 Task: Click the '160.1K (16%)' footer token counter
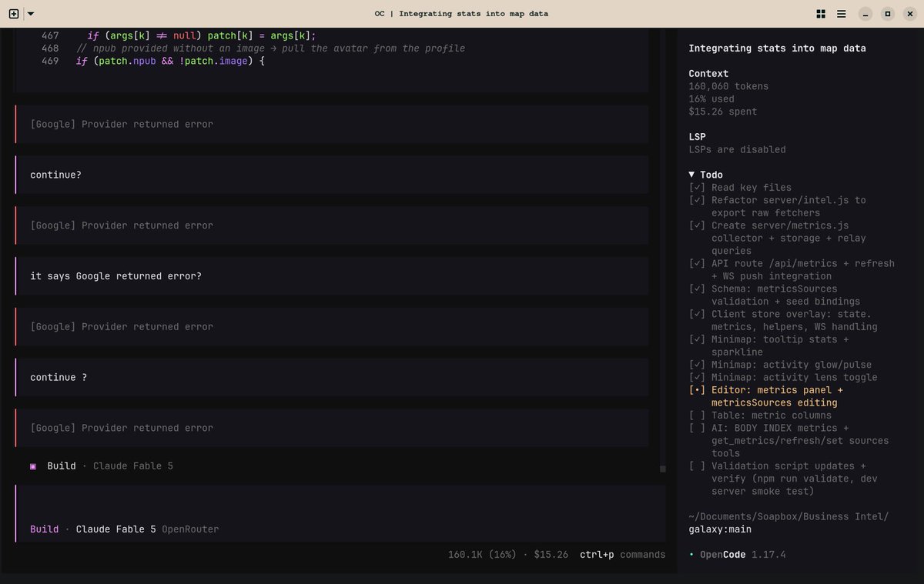tap(482, 554)
